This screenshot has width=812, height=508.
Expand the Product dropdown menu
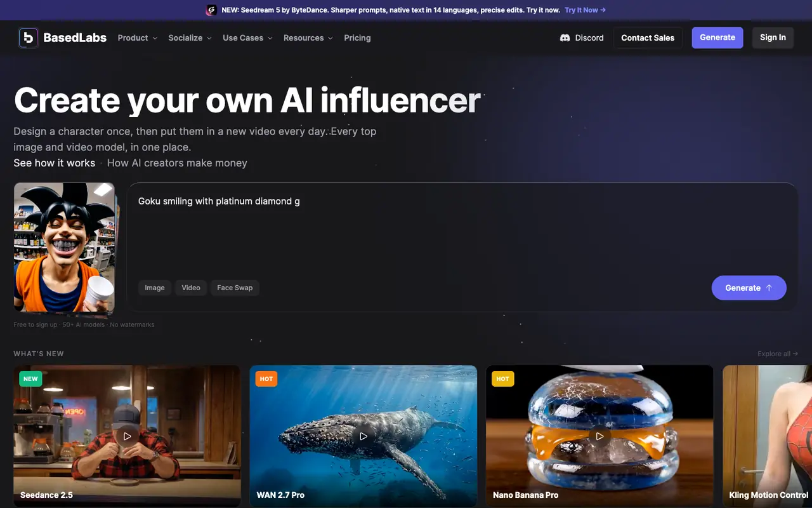(138, 38)
